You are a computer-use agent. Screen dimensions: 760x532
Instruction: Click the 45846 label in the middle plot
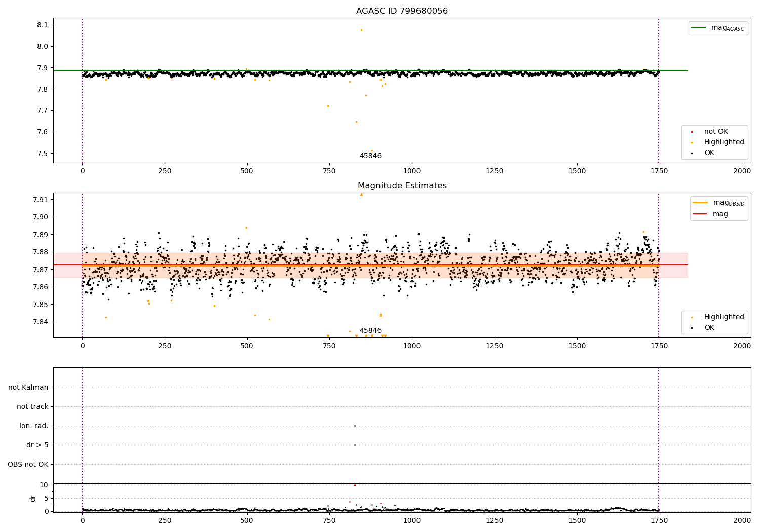(370, 331)
